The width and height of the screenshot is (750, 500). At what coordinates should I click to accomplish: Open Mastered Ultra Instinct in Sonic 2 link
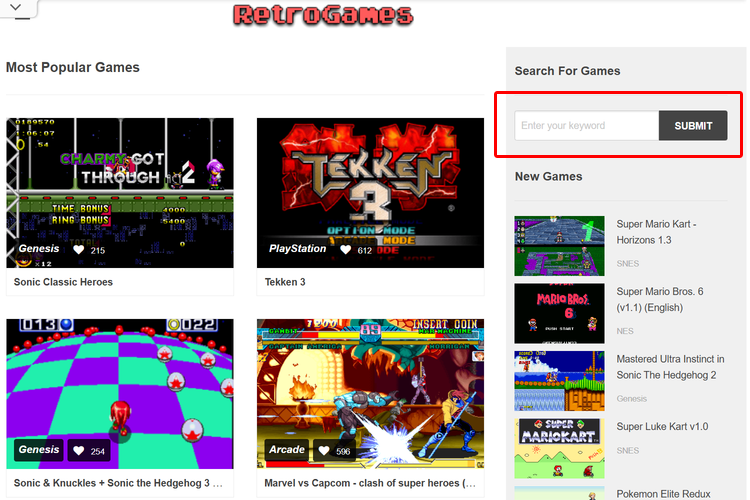pyautogui.click(x=670, y=367)
